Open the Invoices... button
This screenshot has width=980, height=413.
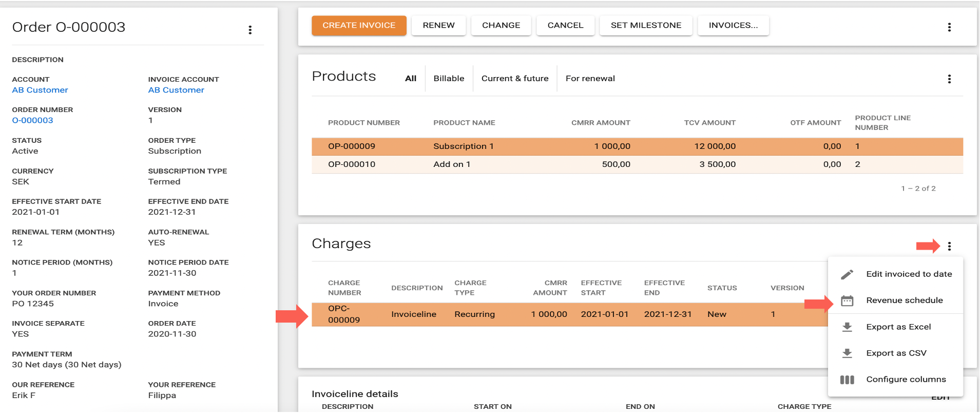coord(733,26)
